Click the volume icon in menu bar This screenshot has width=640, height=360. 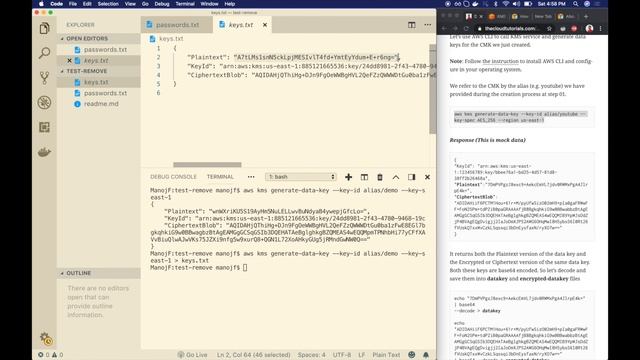(516, 4)
